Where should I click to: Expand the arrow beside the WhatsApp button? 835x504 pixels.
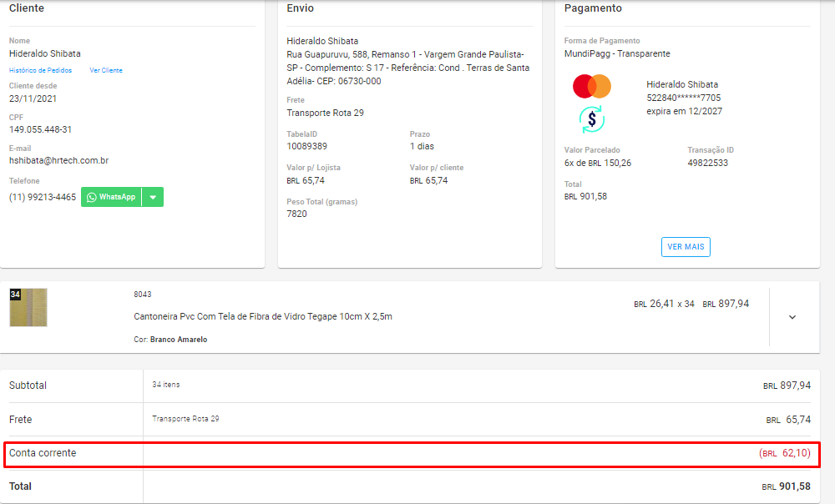(153, 197)
